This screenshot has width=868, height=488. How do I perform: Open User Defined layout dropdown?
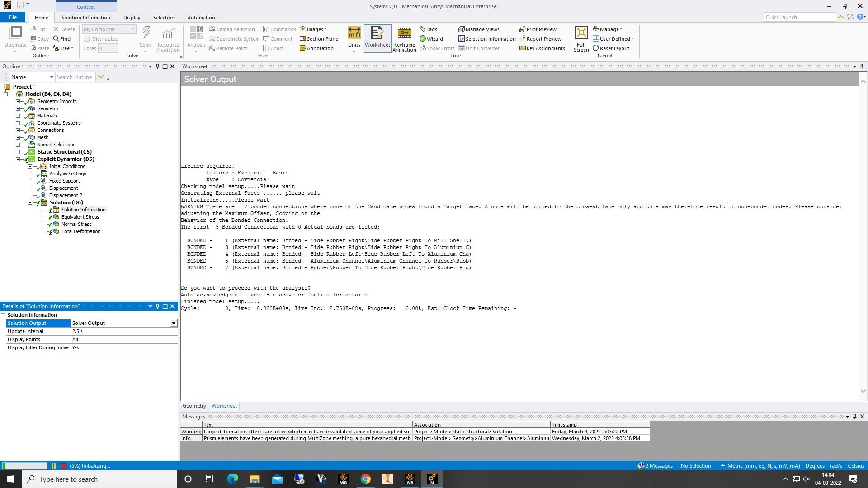tap(613, 39)
